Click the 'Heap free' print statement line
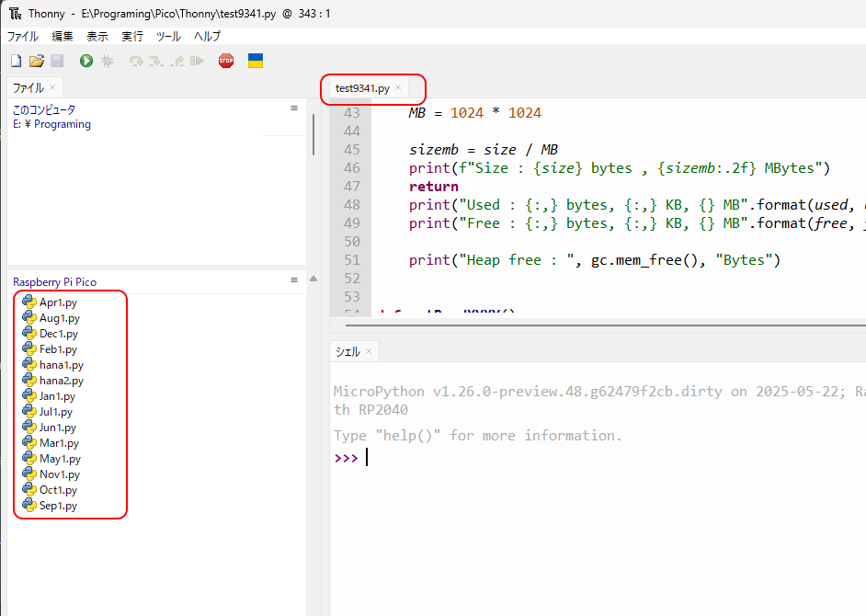 (594, 260)
